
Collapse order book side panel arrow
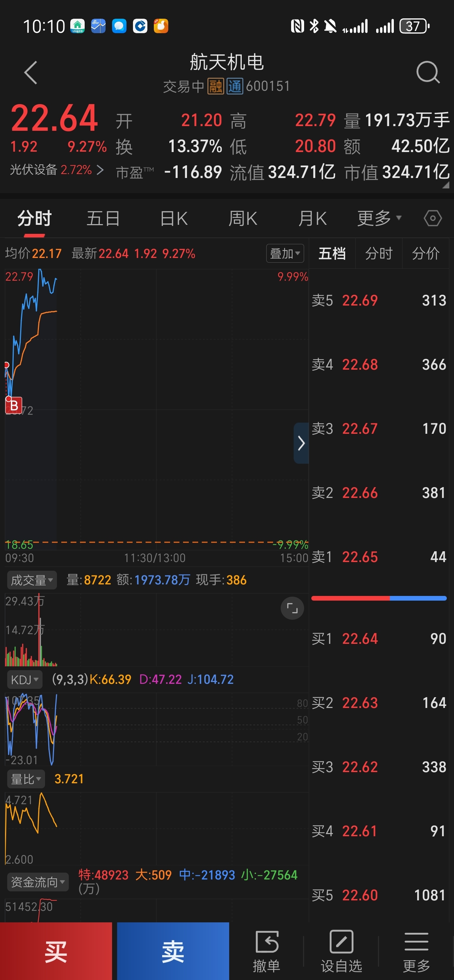tap(301, 443)
